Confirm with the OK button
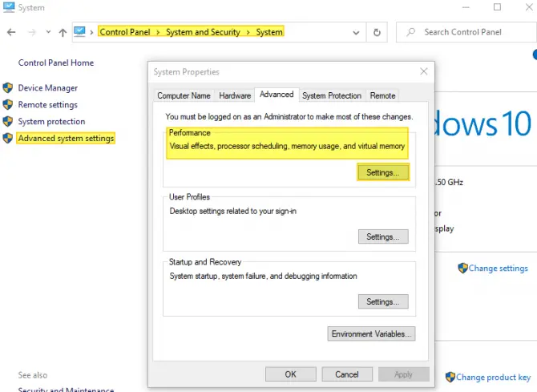Viewport: 537px width, 392px height. click(x=291, y=374)
